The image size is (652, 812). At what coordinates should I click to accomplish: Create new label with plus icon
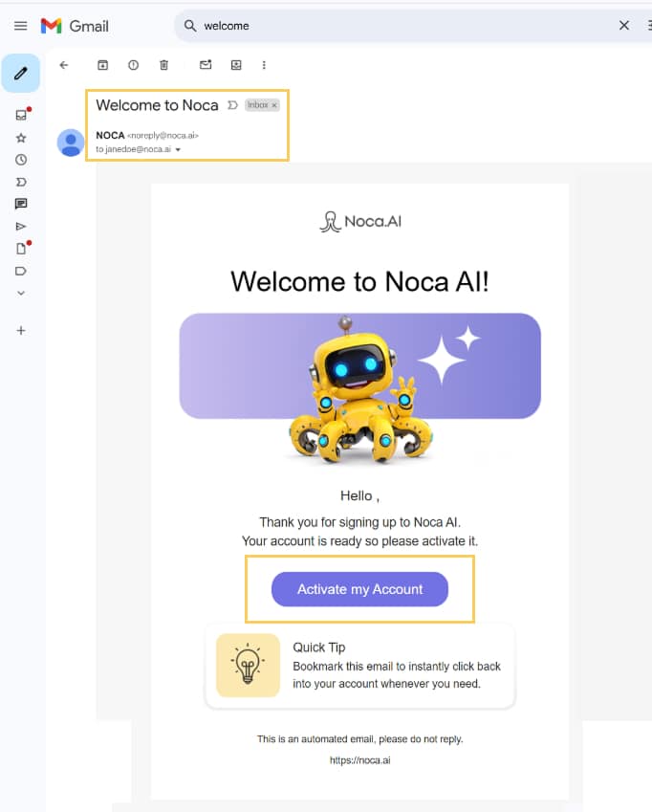click(21, 330)
